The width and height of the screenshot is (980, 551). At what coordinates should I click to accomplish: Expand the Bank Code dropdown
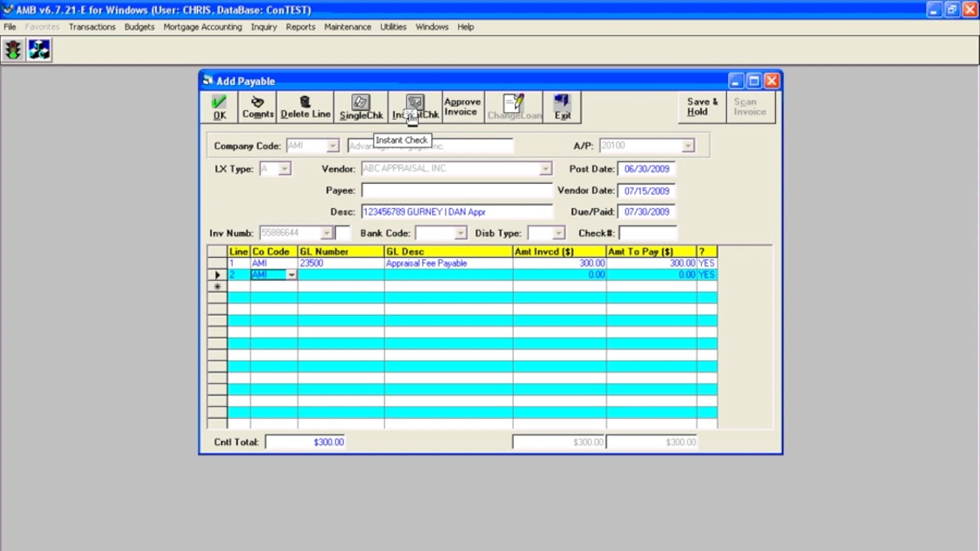(460, 233)
